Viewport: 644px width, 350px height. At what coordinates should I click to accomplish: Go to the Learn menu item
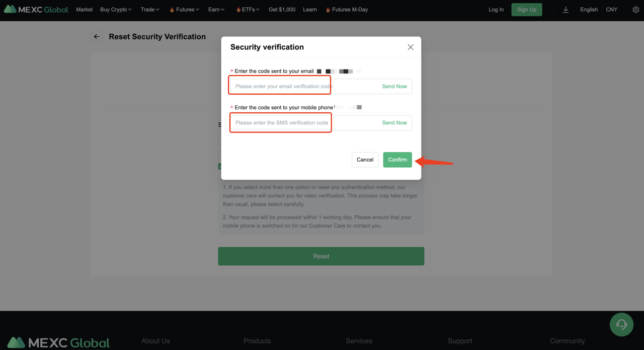(310, 10)
